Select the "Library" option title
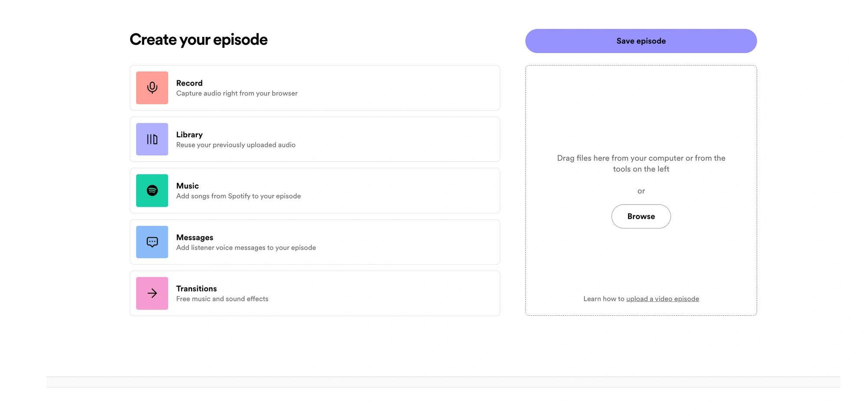868x417 pixels. click(189, 135)
